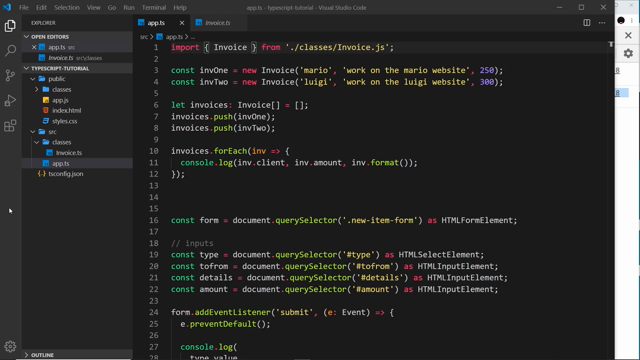
Task: Open styles.css in the file tree
Action: (x=64, y=121)
